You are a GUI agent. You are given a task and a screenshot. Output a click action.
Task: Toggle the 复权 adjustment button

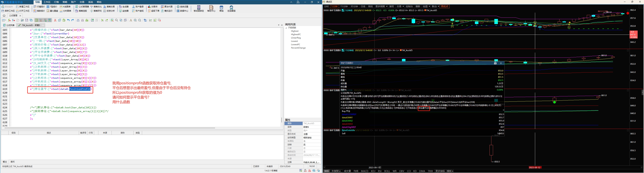[392, 7]
